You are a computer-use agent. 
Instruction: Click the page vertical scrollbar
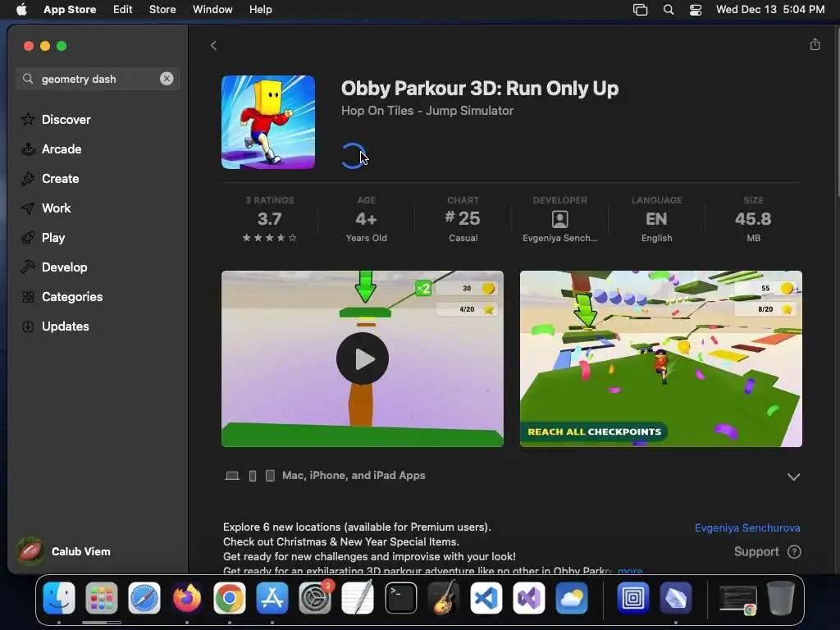(x=837, y=112)
